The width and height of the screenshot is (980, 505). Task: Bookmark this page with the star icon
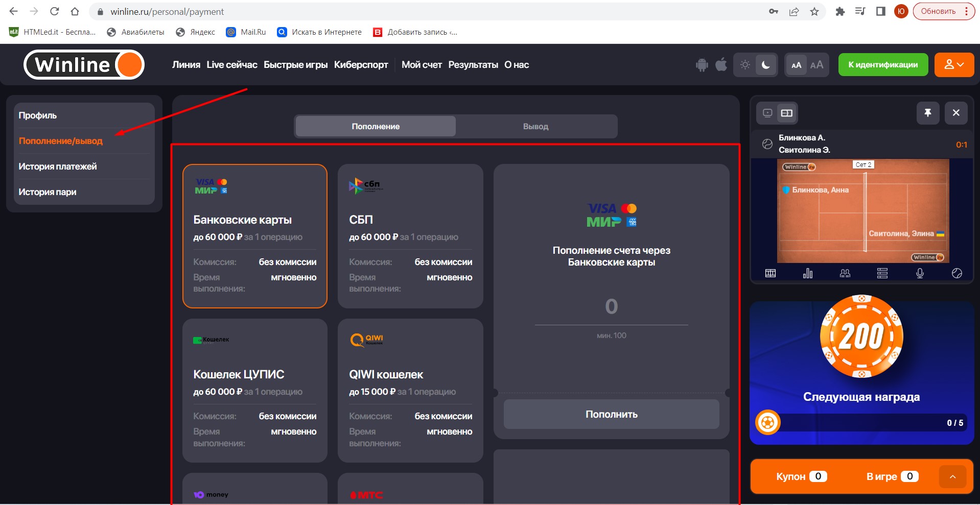tap(814, 11)
